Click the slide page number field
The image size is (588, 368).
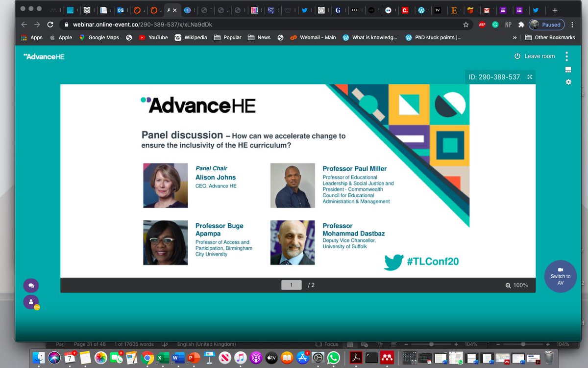[291, 285]
